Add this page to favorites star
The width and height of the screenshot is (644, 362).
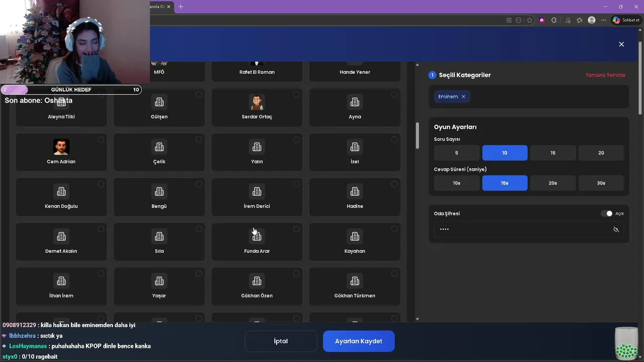(530, 20)
